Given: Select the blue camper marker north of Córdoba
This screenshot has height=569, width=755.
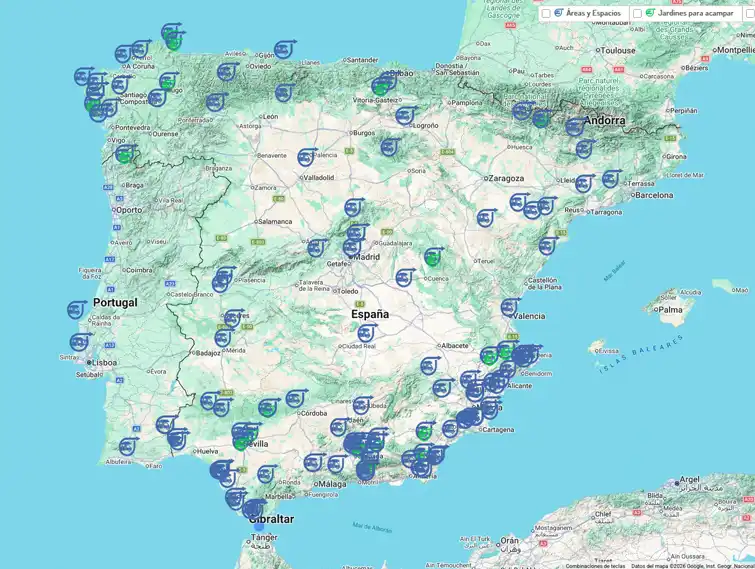Looking at the screenshot, I should [x=296, y=398].
